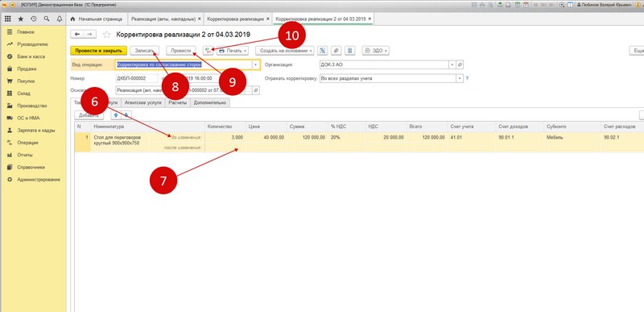Open the History clock icon
Viewport: 644px width, 312px height.
[33, 19]
